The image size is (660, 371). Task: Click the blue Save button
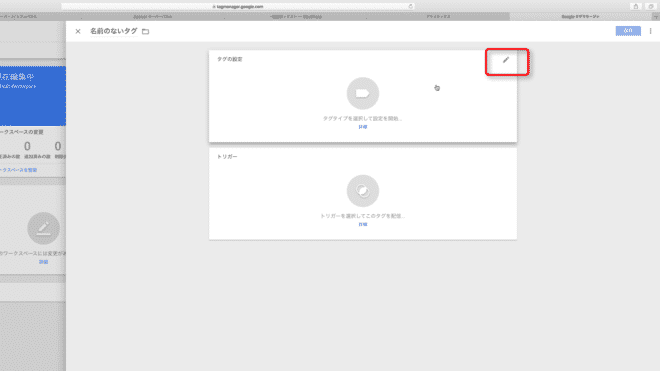628,31
